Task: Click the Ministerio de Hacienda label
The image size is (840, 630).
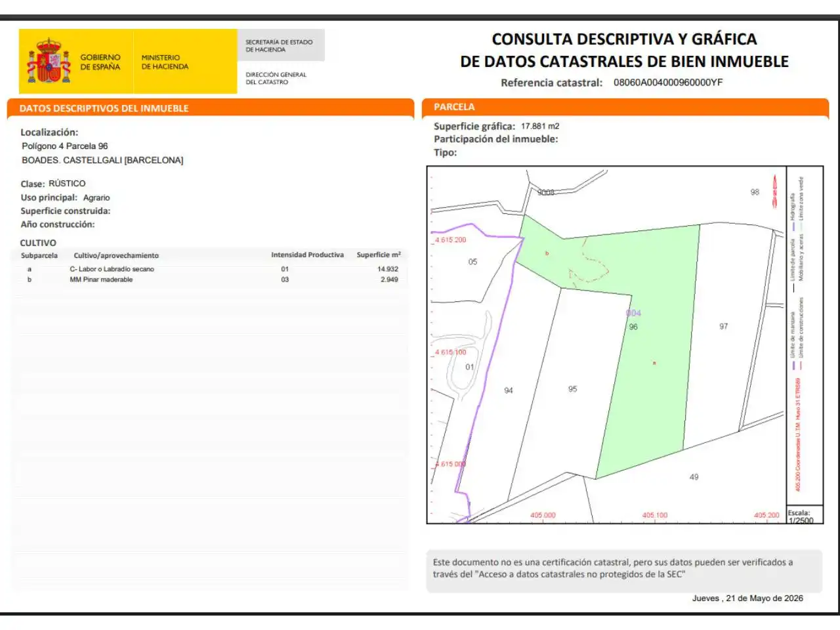Action: click(165, 62)
